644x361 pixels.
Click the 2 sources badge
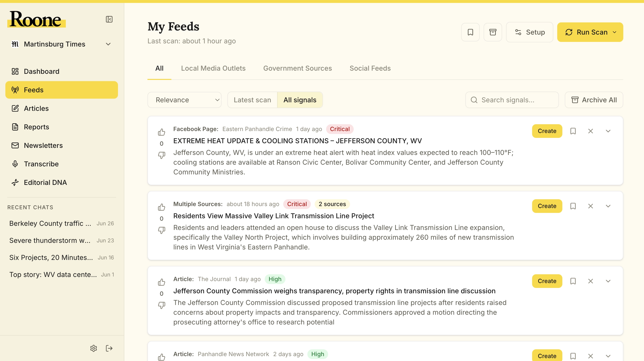(332, 204)
